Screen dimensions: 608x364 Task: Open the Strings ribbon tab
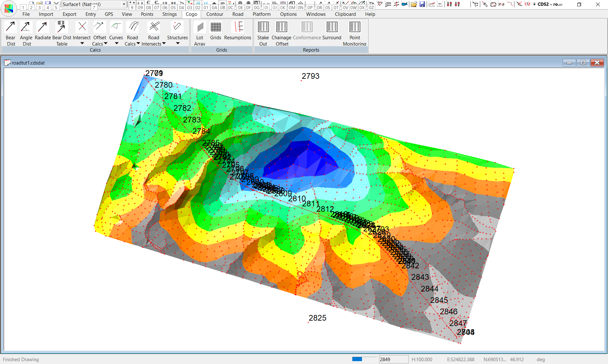point(169,14)
